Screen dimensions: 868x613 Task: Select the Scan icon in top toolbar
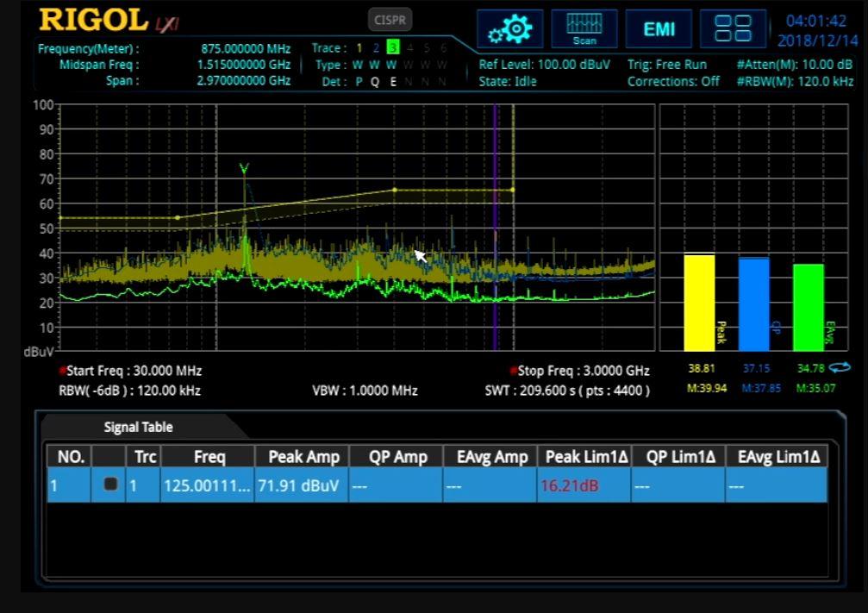[x=584, y=28]
